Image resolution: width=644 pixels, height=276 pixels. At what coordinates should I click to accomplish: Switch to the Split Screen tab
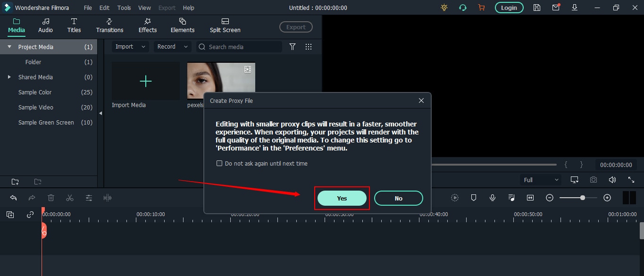point(225,25)
